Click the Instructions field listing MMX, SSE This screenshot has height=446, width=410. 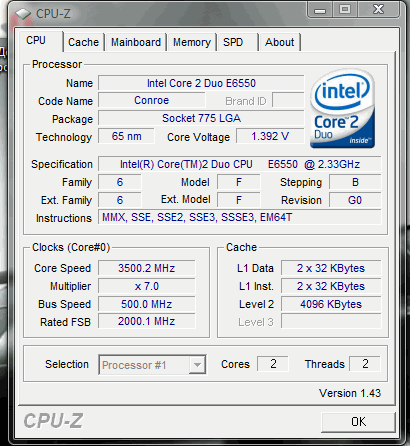(x=240, y=217)
